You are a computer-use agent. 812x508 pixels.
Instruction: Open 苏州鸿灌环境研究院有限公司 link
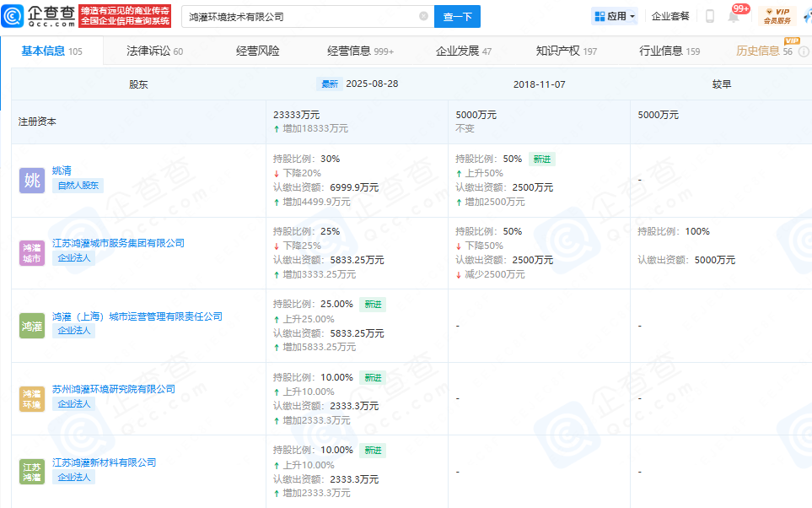tap(114, 389)
